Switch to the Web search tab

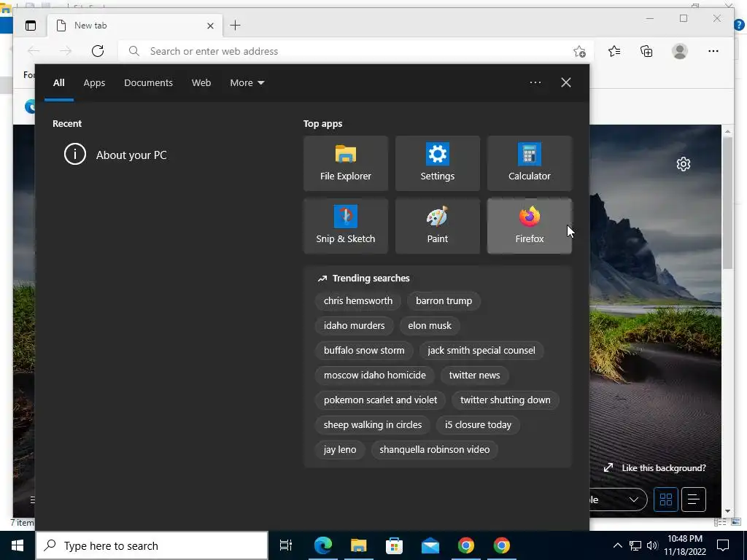pyautogui.click(x=201, y=83)
